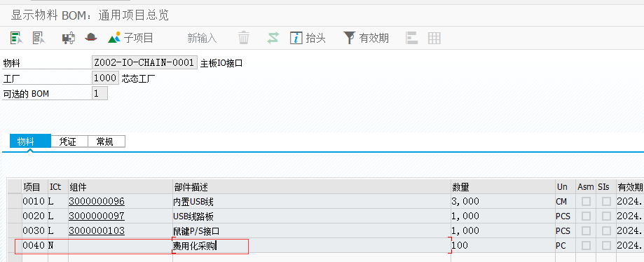The height and width of the screenshot is (262, 644).
Task: Click the hat toolbar icon
Action: click(x=91, y=37)
